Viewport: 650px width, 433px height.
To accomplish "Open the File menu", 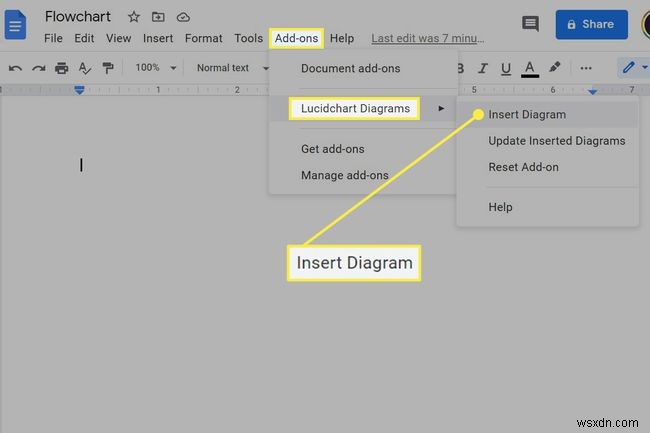I will (x=53, y=38).
